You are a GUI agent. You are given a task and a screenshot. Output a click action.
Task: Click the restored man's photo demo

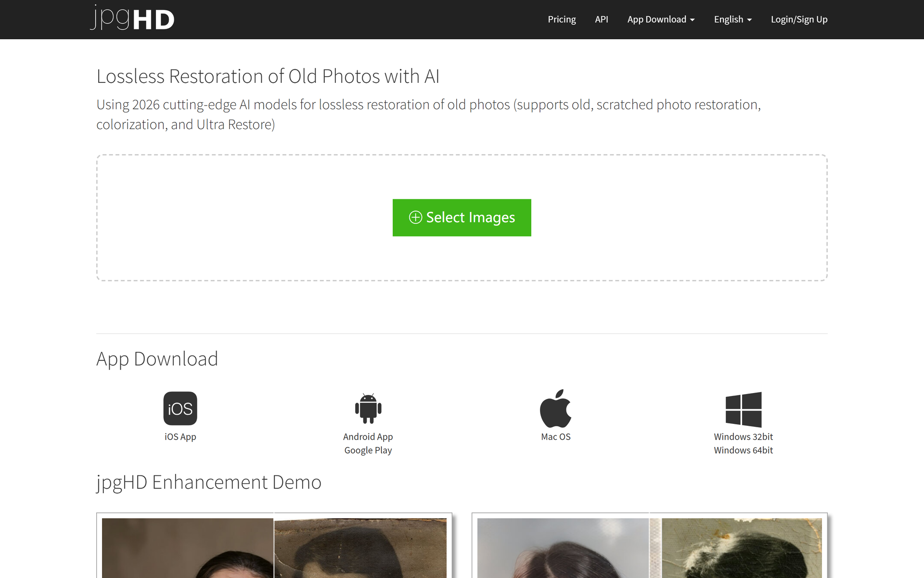point(188,548)
